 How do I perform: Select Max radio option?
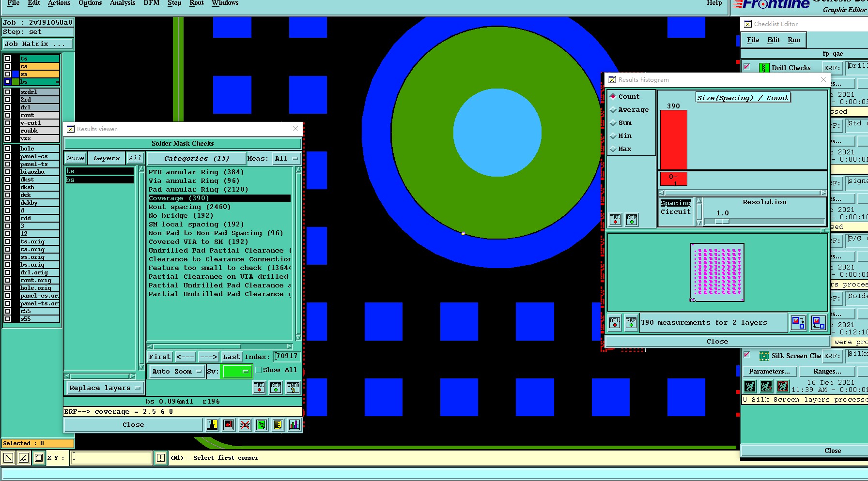pos(613,149)
